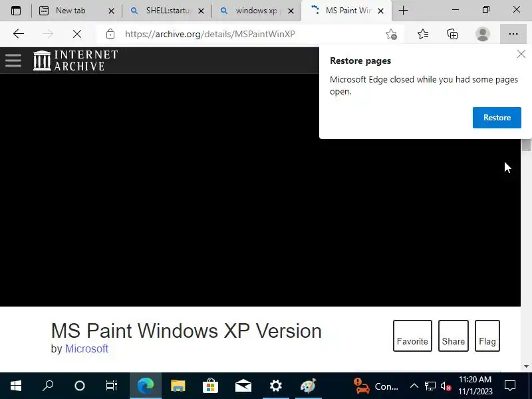Screen dimensions: 532x399
Task: Open File Explorer from taskbar
Action: click(x=178, y=386)
